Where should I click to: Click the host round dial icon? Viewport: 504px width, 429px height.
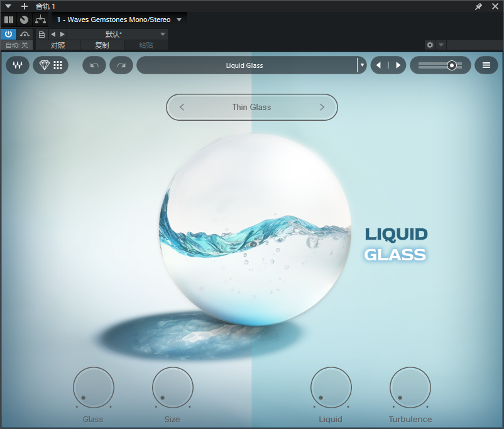[x=24, y=19]
